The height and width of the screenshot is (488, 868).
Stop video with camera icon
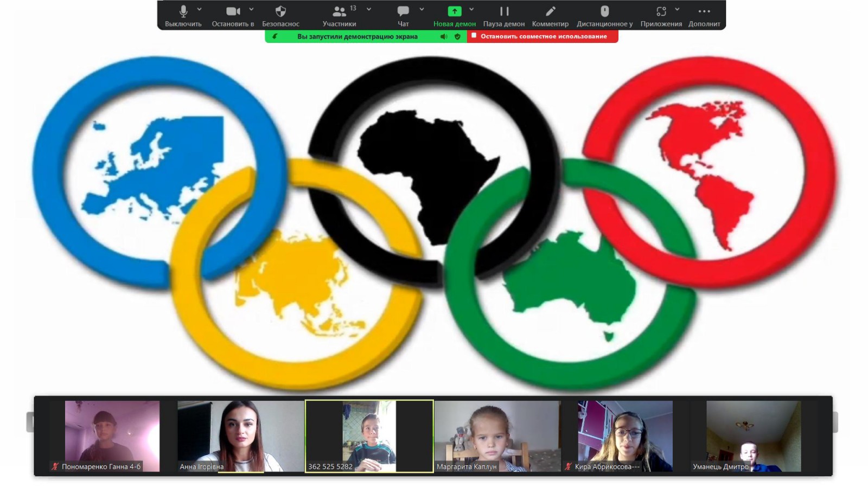[x=233, y=11]
